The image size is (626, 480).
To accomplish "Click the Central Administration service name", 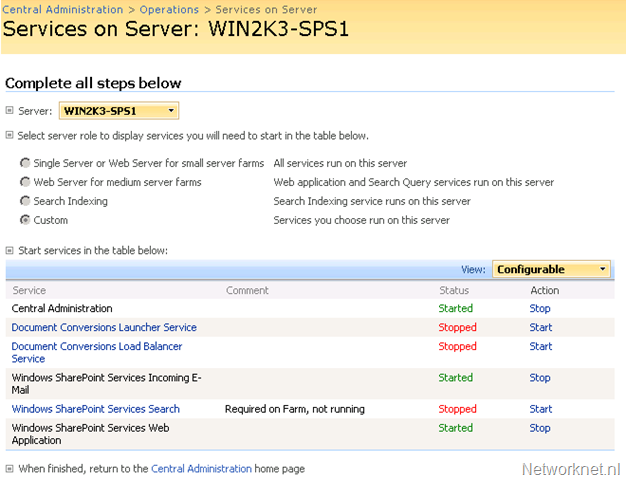I will pos(62,308).
